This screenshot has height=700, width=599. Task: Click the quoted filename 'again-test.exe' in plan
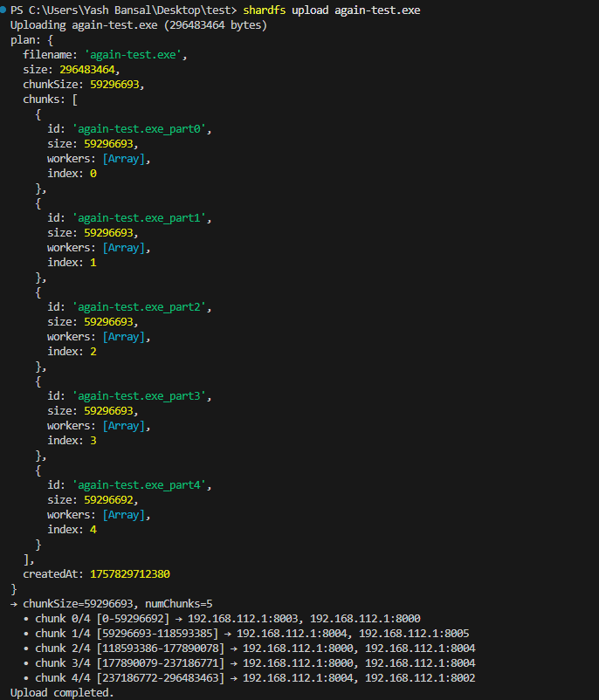[x=129, y=54]
